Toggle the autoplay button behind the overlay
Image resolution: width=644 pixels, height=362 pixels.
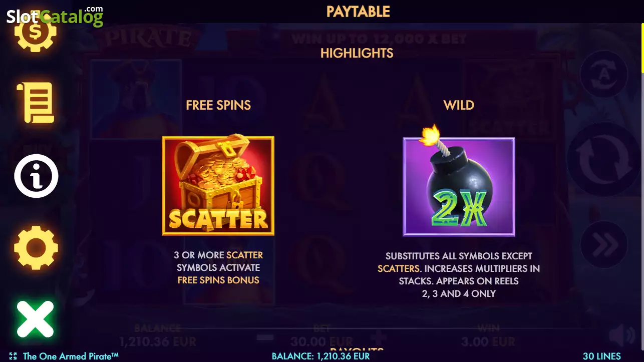[x=604, y=74]
